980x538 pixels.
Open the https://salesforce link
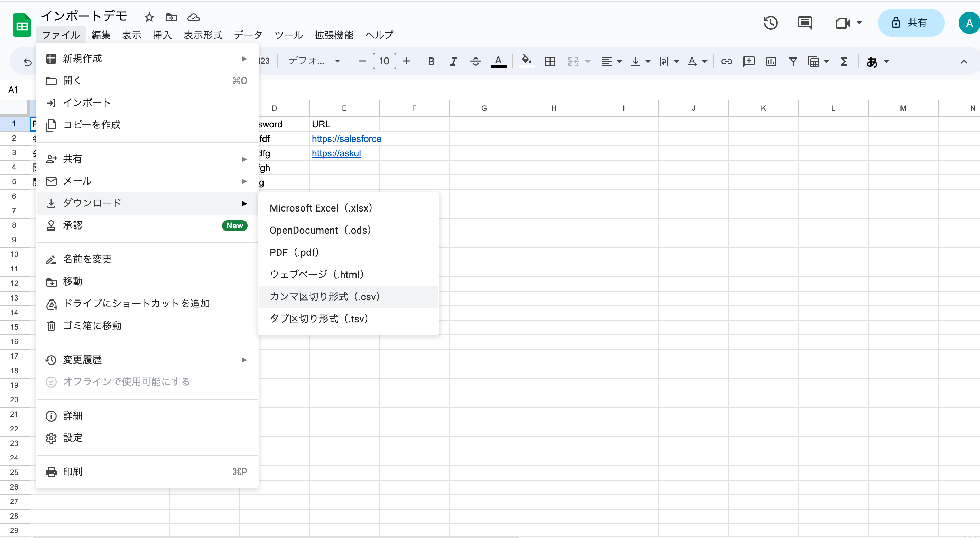[x=346, y=138]
